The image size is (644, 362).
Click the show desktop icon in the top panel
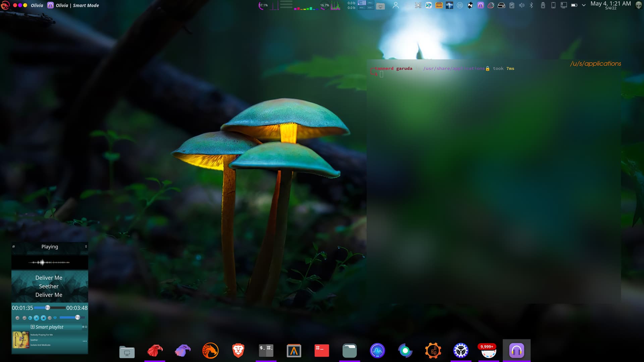click(380, 6)
